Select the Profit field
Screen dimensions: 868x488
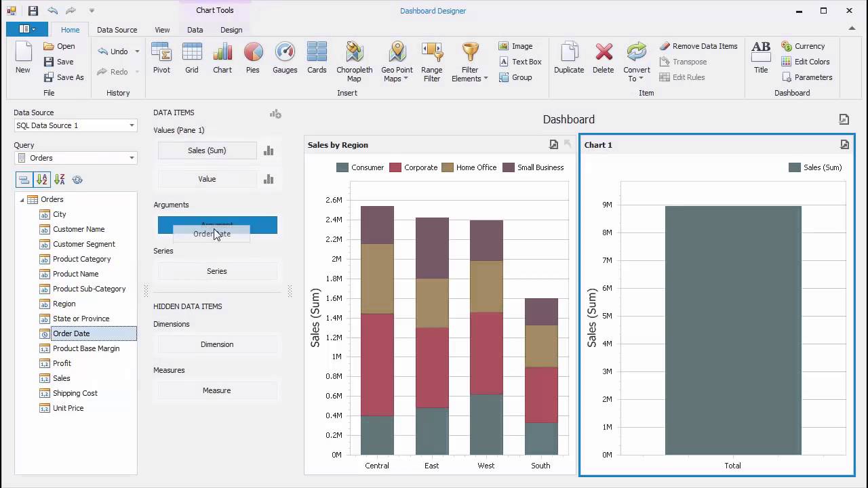click(x=62, y=363)
